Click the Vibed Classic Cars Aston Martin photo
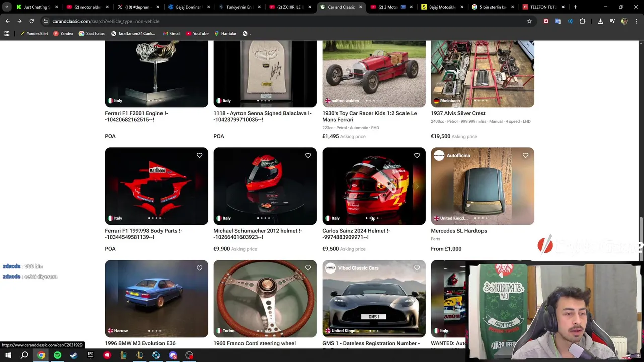 (374, 299)
